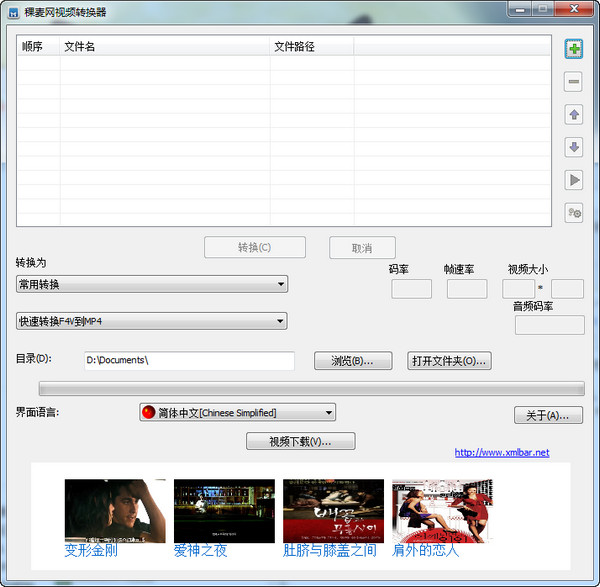Click 打开文件夹(O)... button

coord(449,361)
